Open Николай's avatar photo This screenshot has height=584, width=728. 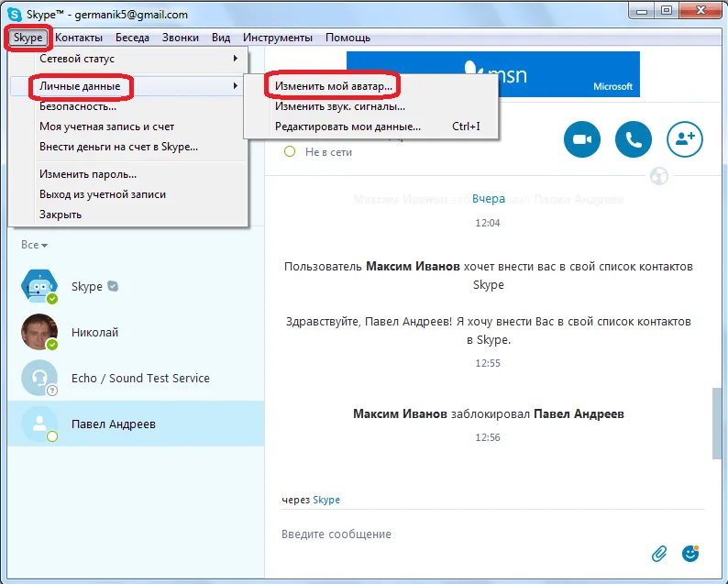click(x=39, y=332)
